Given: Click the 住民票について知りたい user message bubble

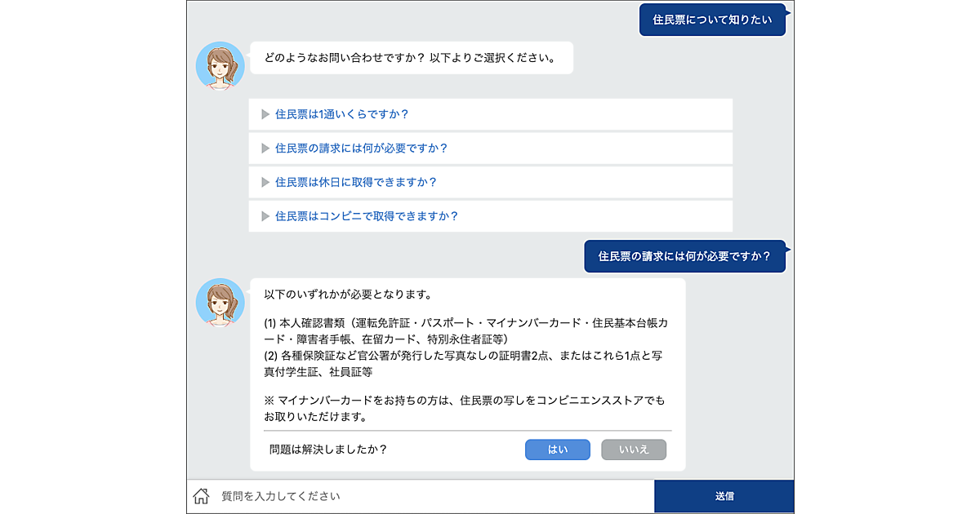Looking at the screenshot, I should (x=711, y=20).
